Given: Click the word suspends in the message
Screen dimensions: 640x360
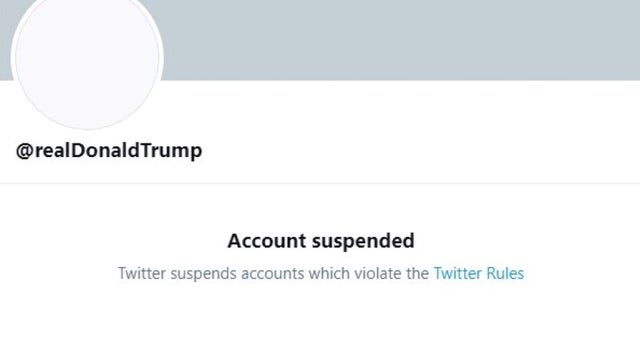Looking at the screenshot, I should (x=203, y=274).
